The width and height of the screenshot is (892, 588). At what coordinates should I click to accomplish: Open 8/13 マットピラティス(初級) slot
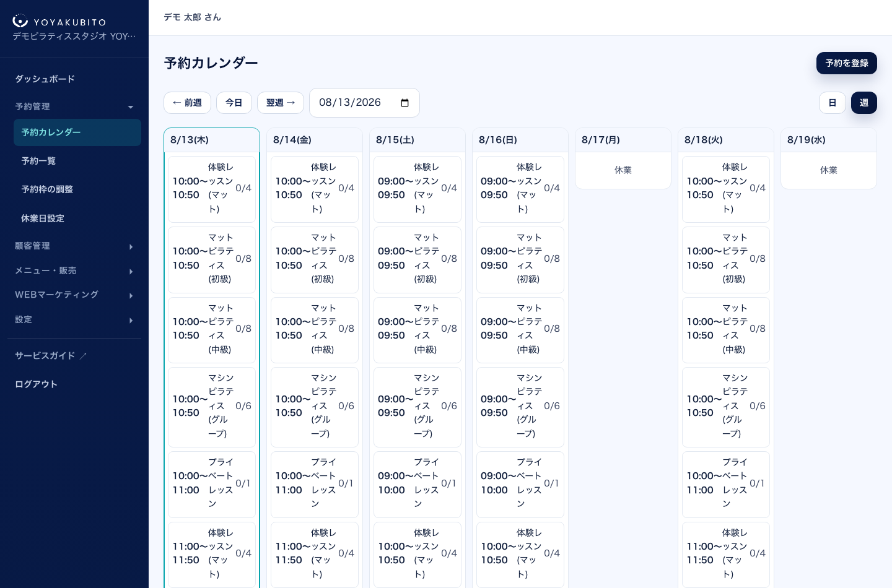pyautogui.click(x=212, y=260)
